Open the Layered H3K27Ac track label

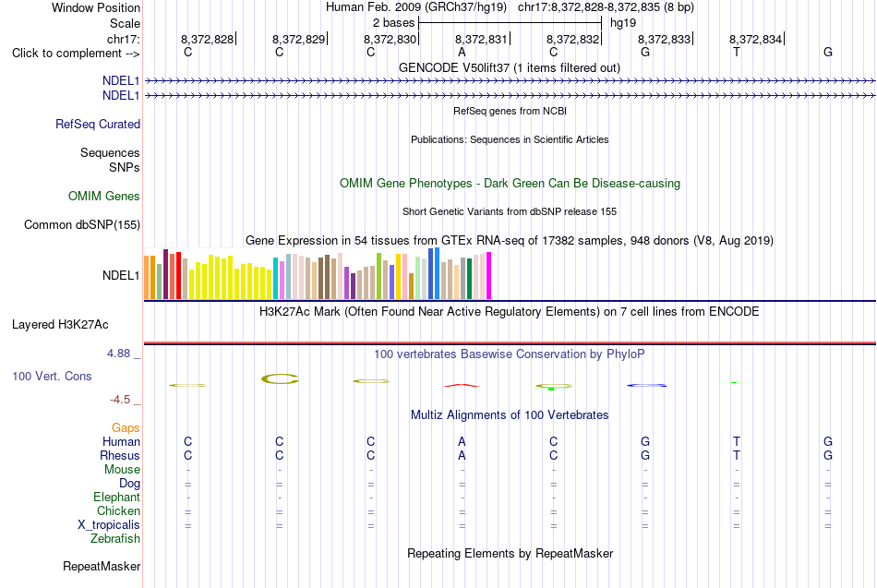(60, 325)
